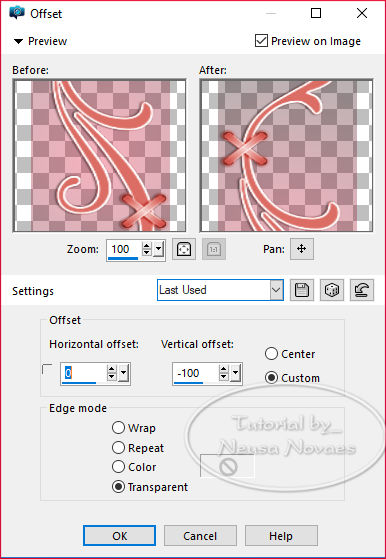
Task: Click the Randomize parameters dice icon
Action: [x=332, y=290]
